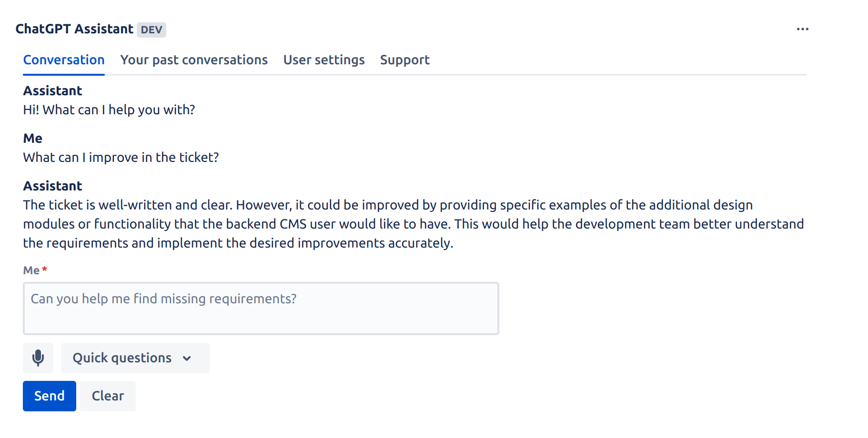Open the chevron on Quick questions

187,358
